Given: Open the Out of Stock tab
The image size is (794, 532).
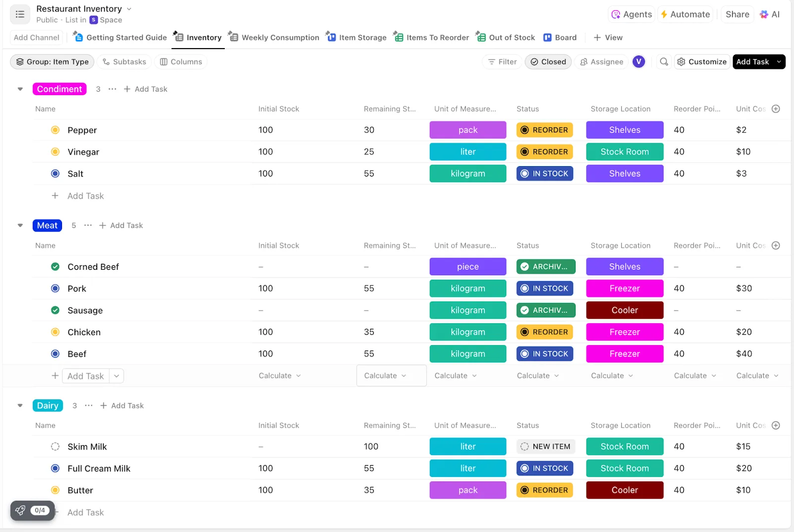Looking at the screenshot, I should click(505, 37).
